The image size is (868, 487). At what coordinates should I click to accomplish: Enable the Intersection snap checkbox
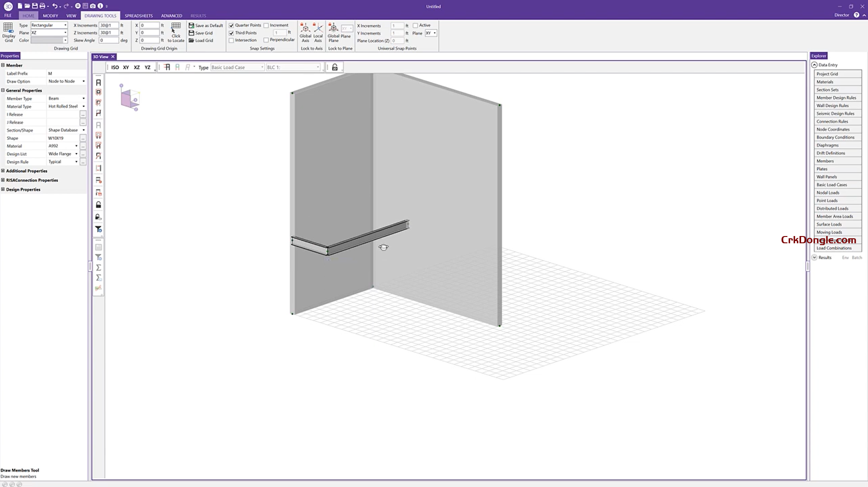232,40
